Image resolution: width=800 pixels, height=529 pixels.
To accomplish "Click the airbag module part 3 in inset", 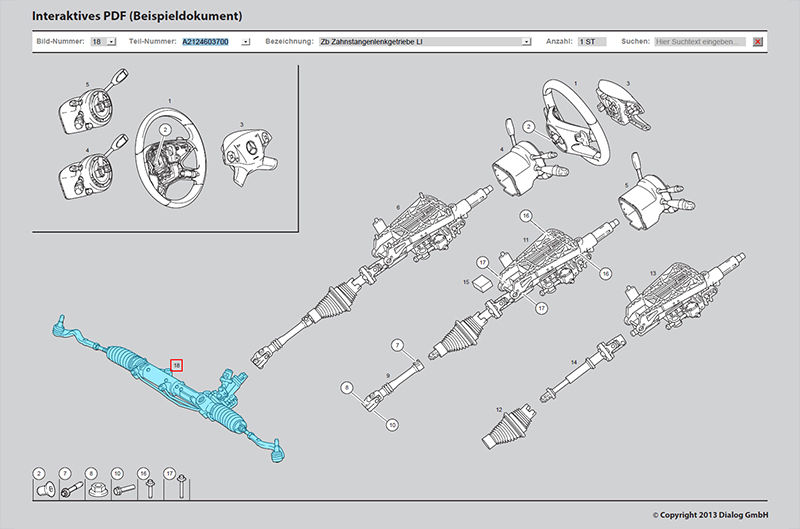I will pos(242,159).
